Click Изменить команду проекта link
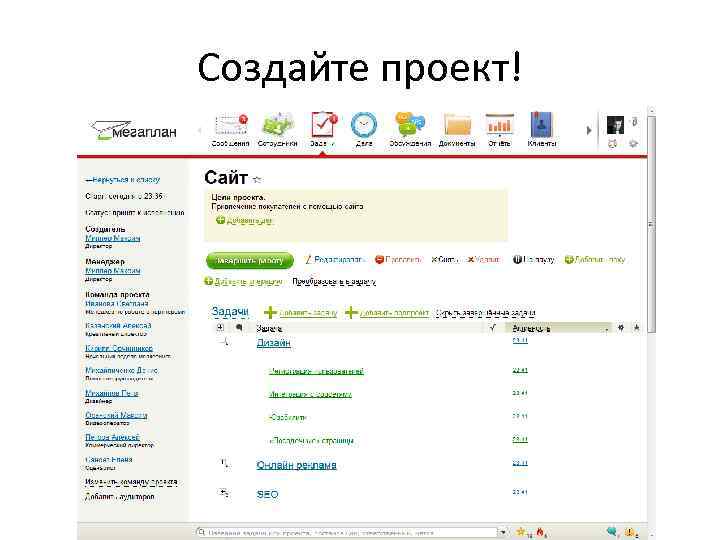The image size is (720, 540). tap(131, 482)
